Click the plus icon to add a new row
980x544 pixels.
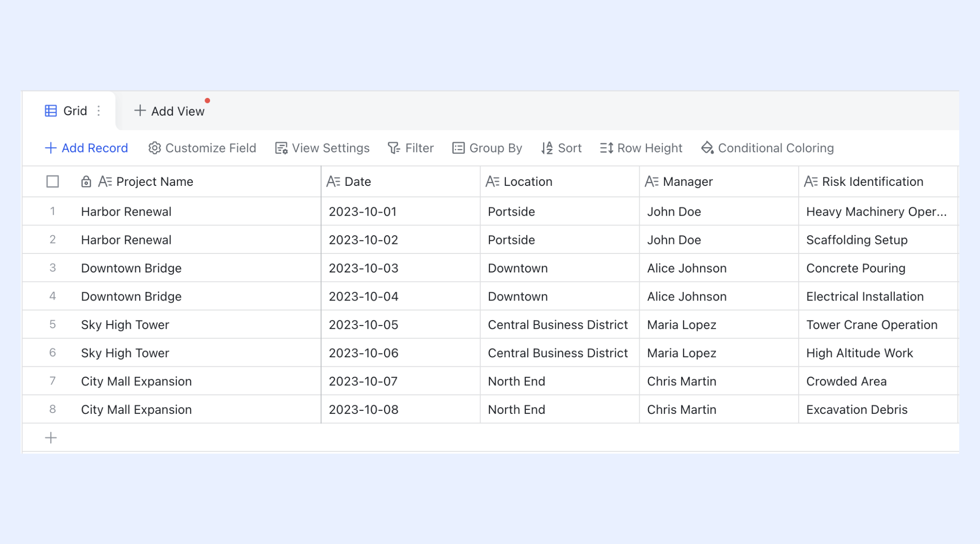click(51, 437)
